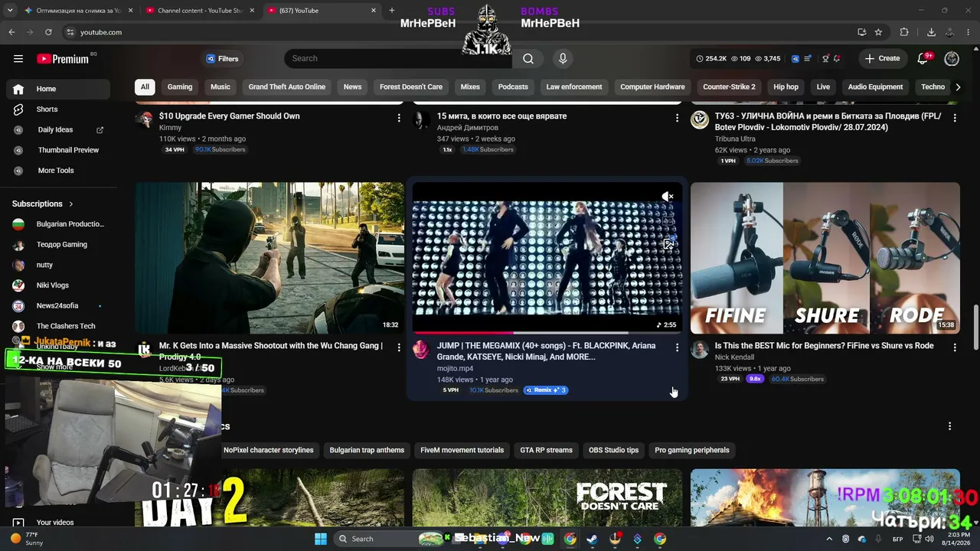Expand the Subscriptions section chevron
The height and width of the screenshot is (551, 980).
[x=71, y=204]
